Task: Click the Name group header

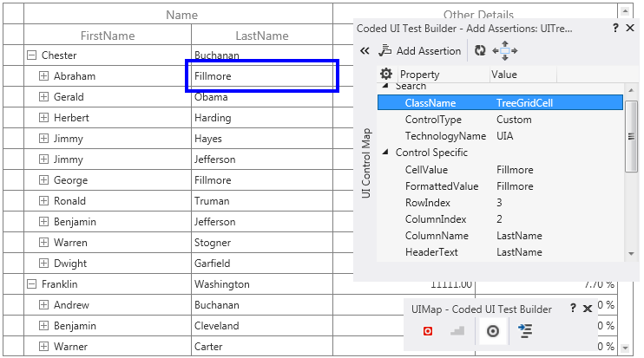Action: click(x=178, y=15)
